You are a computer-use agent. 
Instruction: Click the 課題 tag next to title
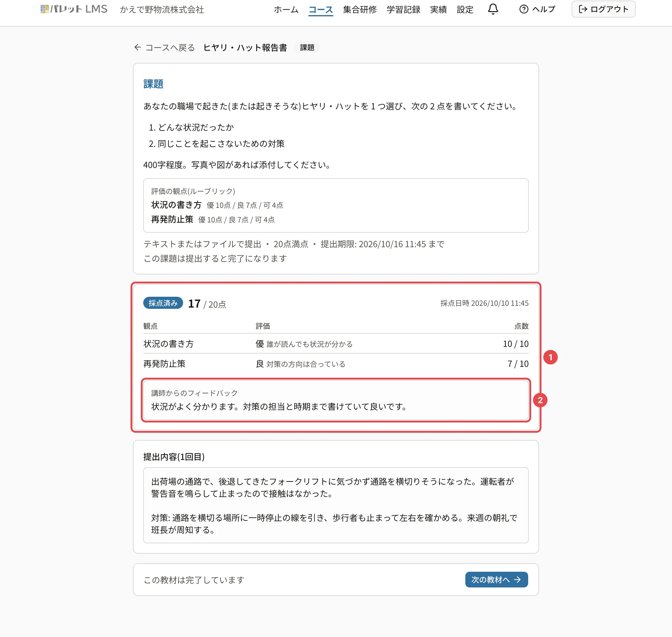pyautogui.click(x=307, y=47)
